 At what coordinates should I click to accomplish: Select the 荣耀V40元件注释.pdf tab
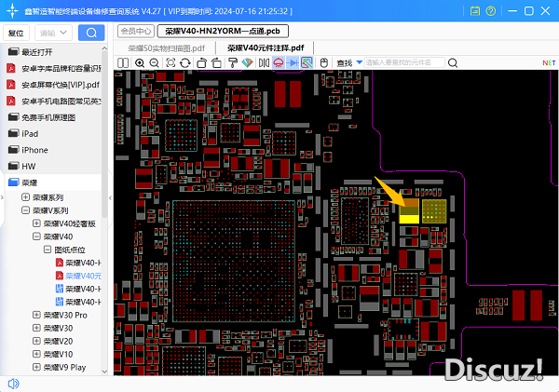pyautogui.click(x=266, y=48)
